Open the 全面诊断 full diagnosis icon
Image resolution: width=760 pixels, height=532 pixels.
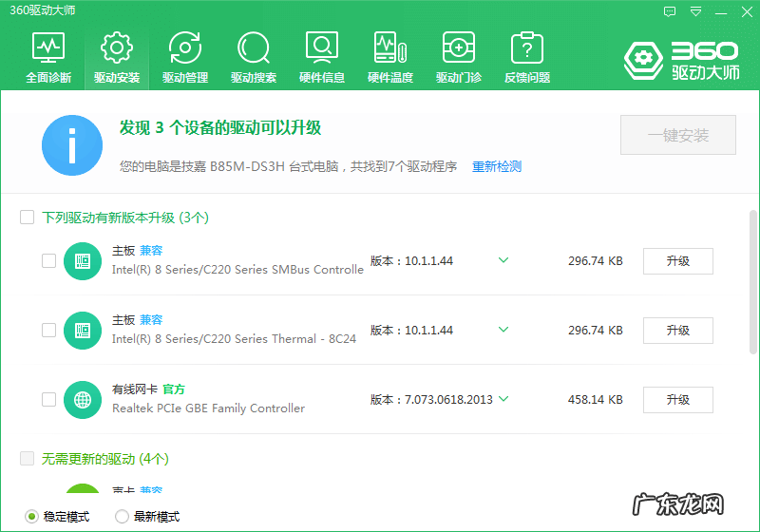[48, 47]
